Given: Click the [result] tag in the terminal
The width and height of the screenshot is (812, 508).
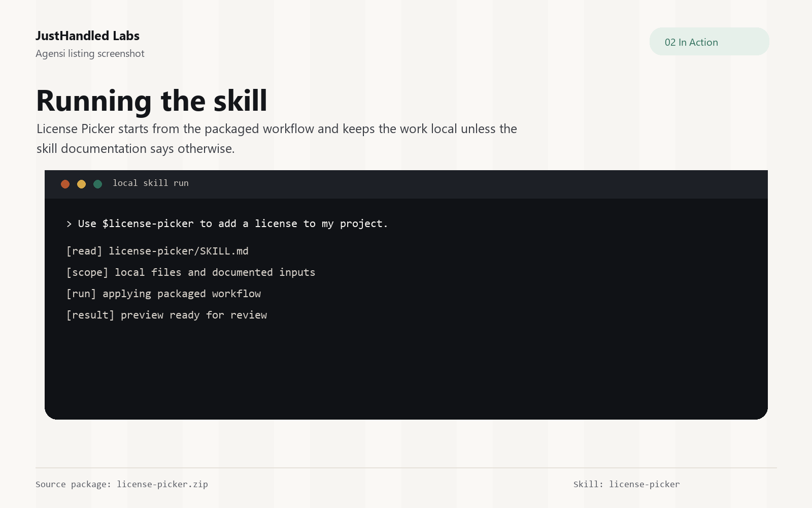Looking at the screenshot, I should [x=90, y=315].
